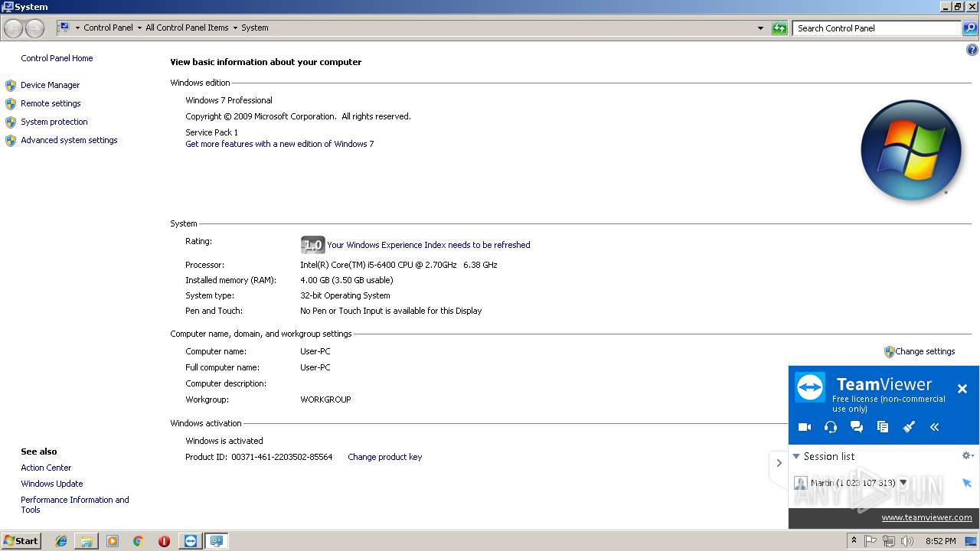Open network tray icon
The height and width of the screenshot is (551, 980).
[x=889, y=541]
